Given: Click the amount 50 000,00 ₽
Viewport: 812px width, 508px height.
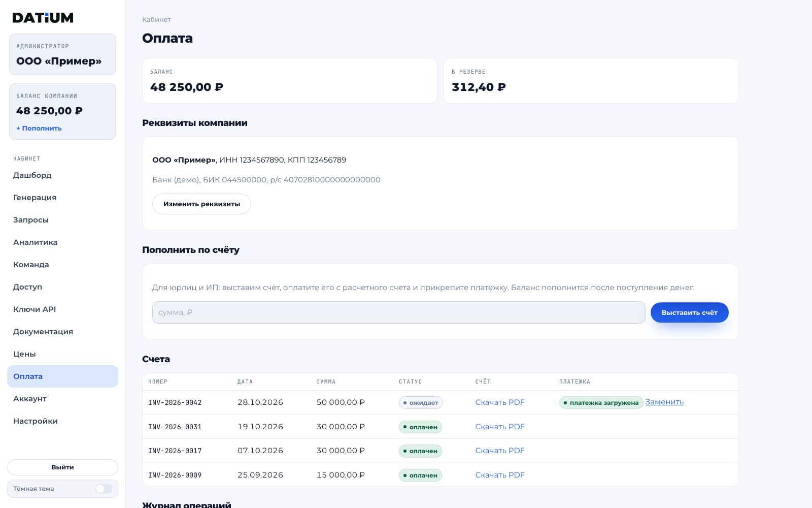Looking at the screenshot, I should click(341, 402).
